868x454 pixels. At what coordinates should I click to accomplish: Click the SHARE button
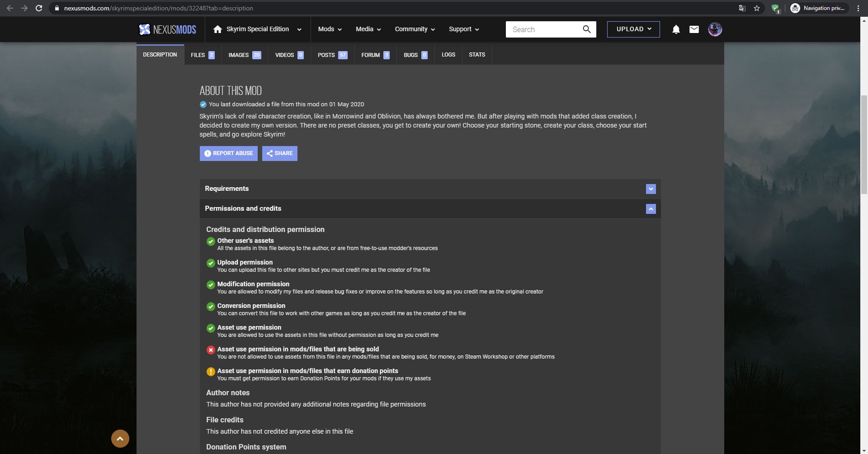pyautogui.click(x=280, y=153)
